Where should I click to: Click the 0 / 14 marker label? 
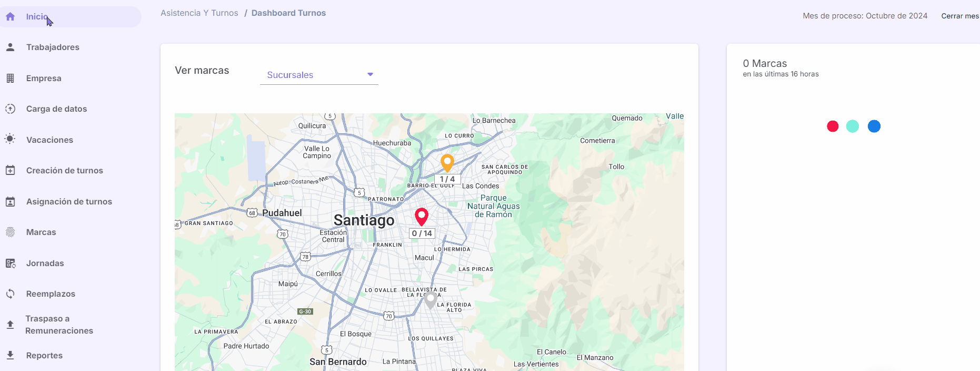[422, 233]
